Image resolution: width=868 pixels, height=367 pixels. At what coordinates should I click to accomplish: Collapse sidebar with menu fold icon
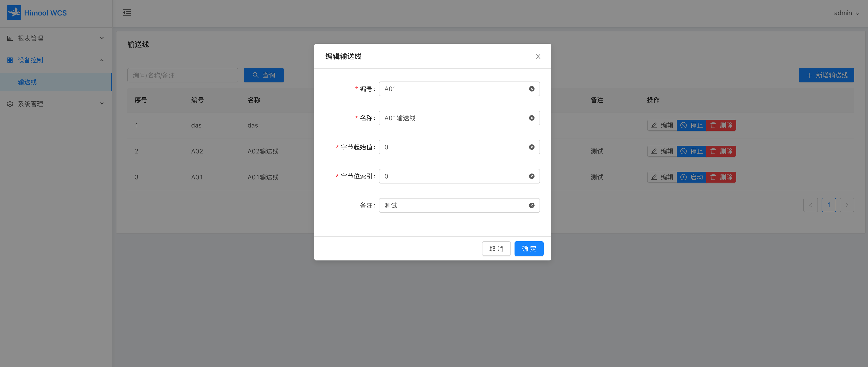tap(127, 13)
